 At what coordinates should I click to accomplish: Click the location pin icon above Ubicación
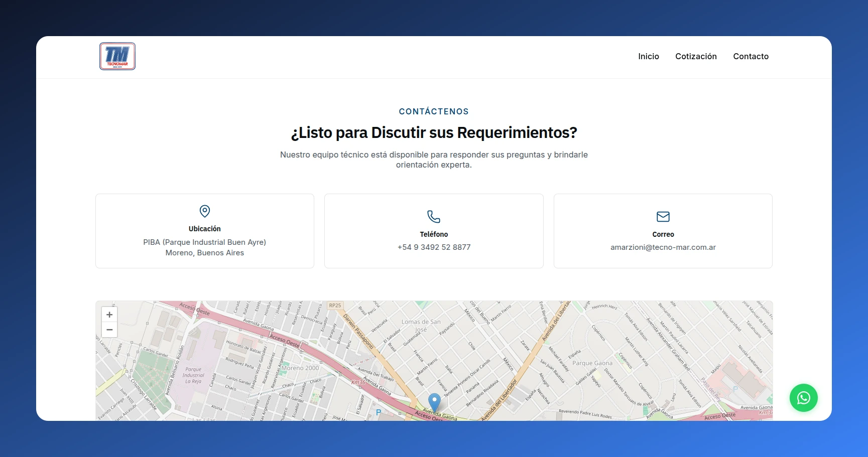click(205, 211)
